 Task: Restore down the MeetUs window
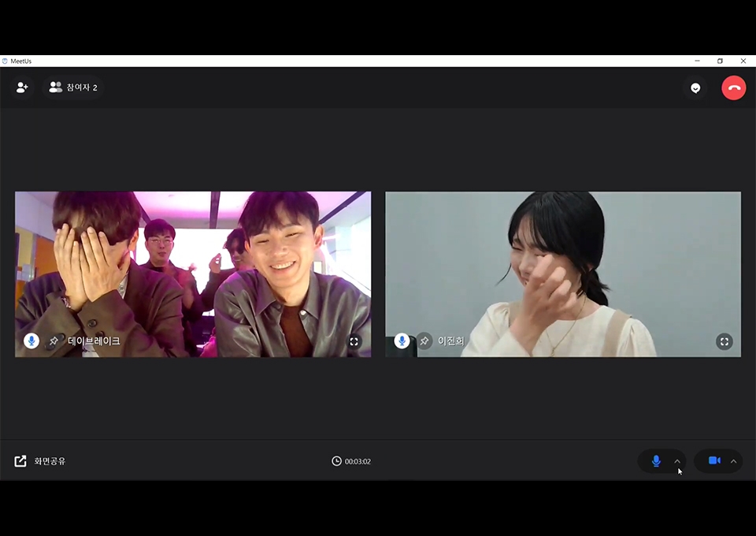point(720,61)
